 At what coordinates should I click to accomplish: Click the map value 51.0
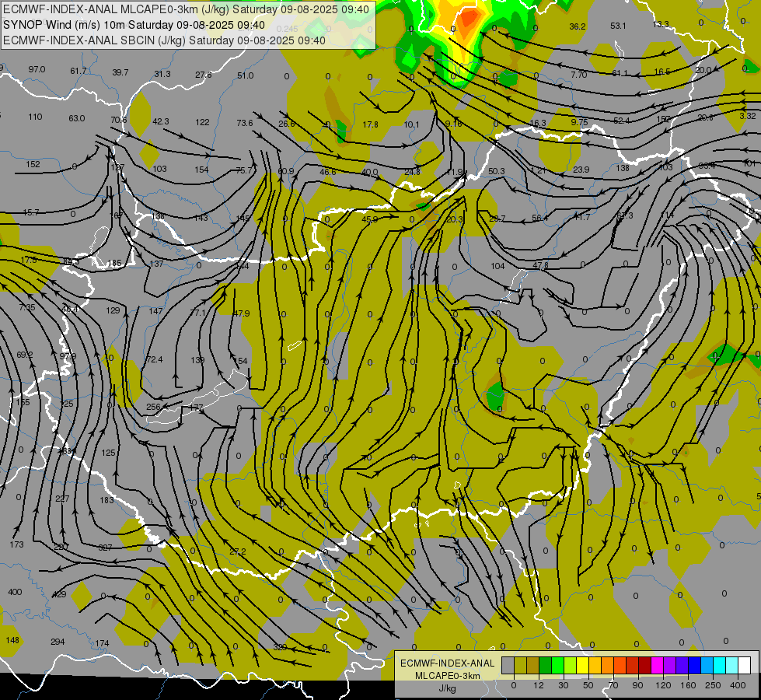246,75
